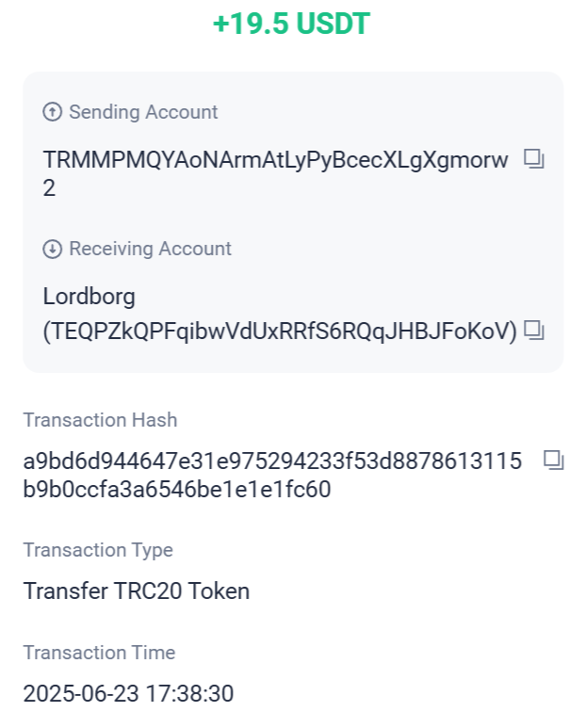Copy the sending account address
The height and width of the screenshot is (728, 586).
click(x=534, y=159)
